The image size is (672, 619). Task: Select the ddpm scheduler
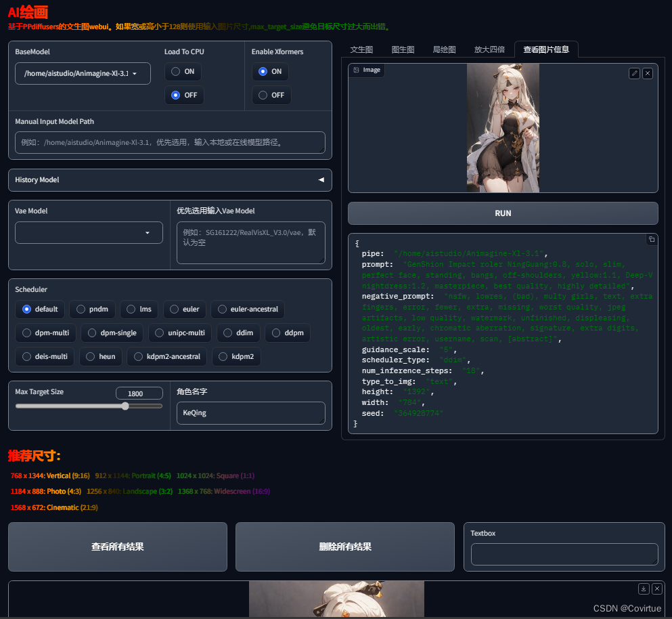coord(288,333)
